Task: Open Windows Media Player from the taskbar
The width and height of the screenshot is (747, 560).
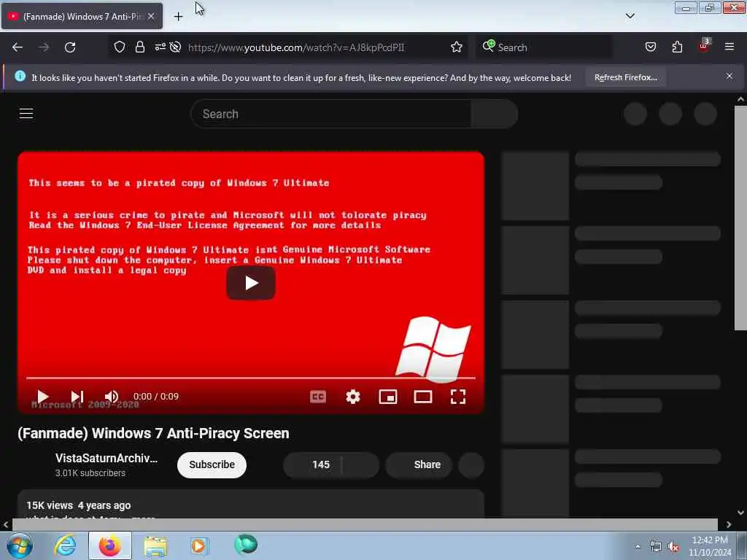Action: coord(199,545)
